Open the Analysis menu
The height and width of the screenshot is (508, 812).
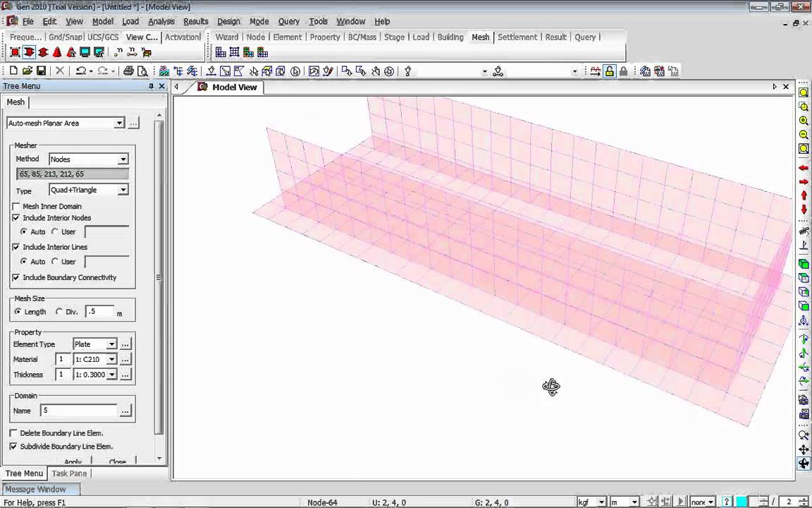(x=161, y=21)
